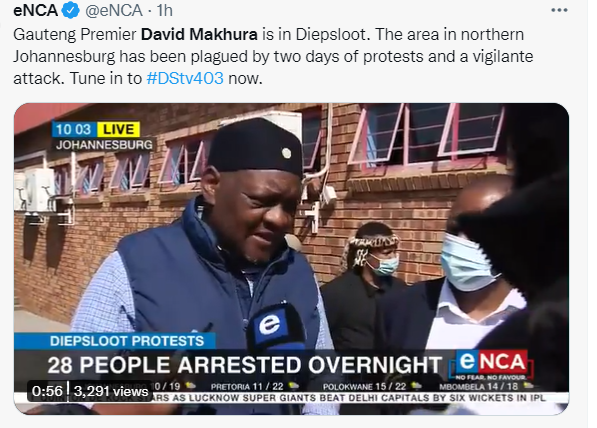Click the 10 03 clock overlay
Image resolution: width=597 pixels, height=428 pixels.
tap(74, 129)
